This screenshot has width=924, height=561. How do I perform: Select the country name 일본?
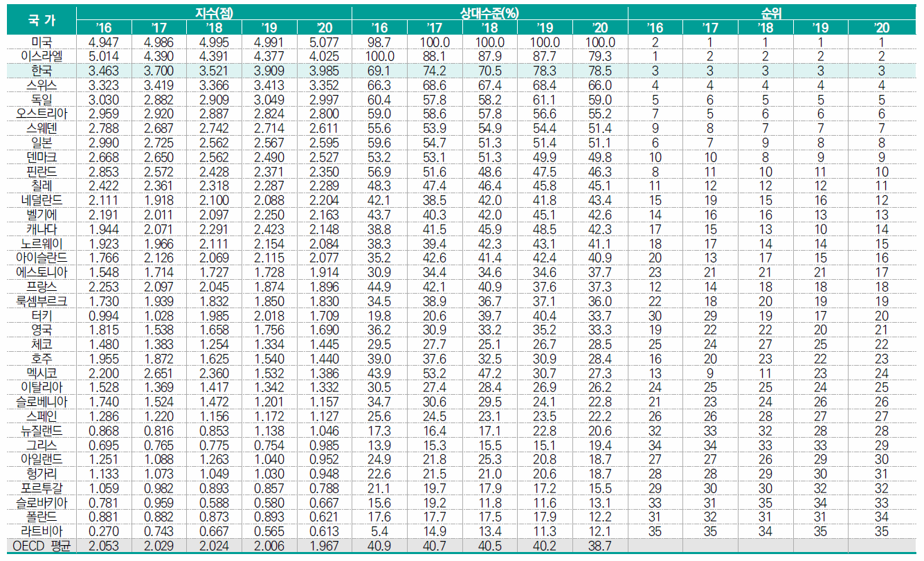(42, 143)
